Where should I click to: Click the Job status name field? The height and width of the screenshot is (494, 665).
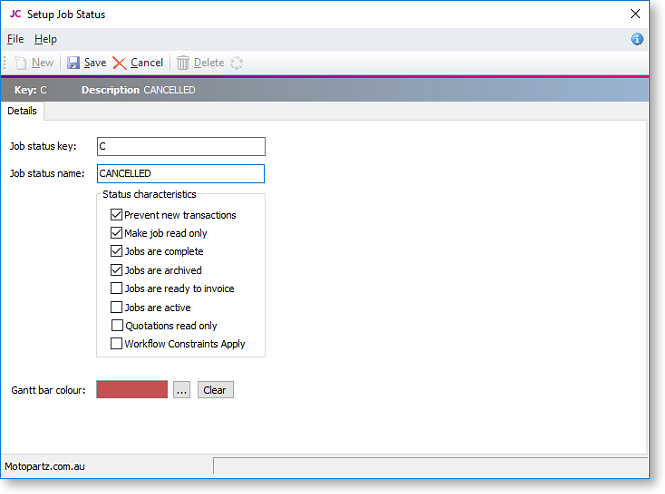coord(181,173)
